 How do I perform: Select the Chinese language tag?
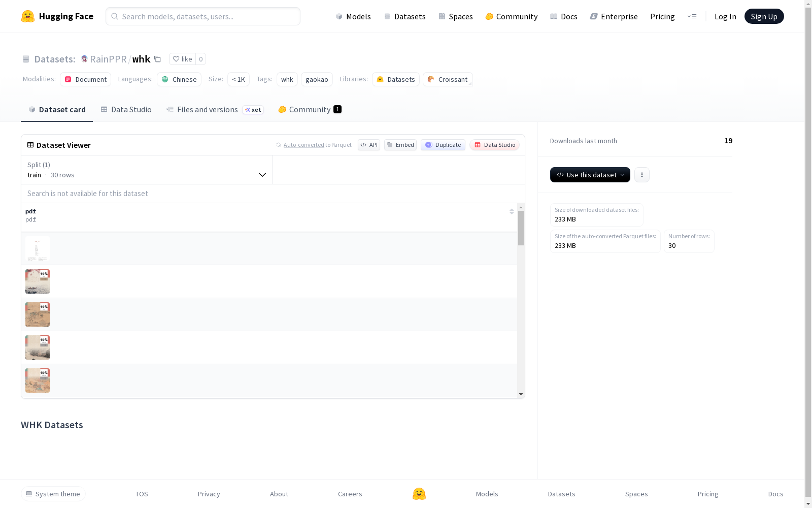click(x=179, y=79)
